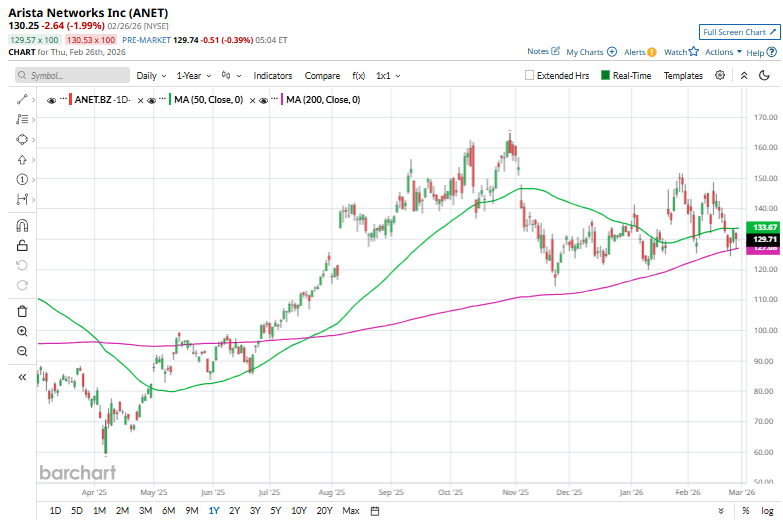Enable the Extended Hrs checkbox
This screenshot has height=530, width=783.
point(530,75)
